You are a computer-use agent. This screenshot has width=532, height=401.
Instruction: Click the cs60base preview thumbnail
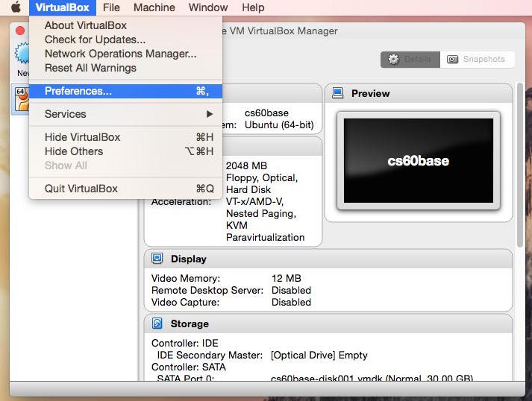[419, 161]
